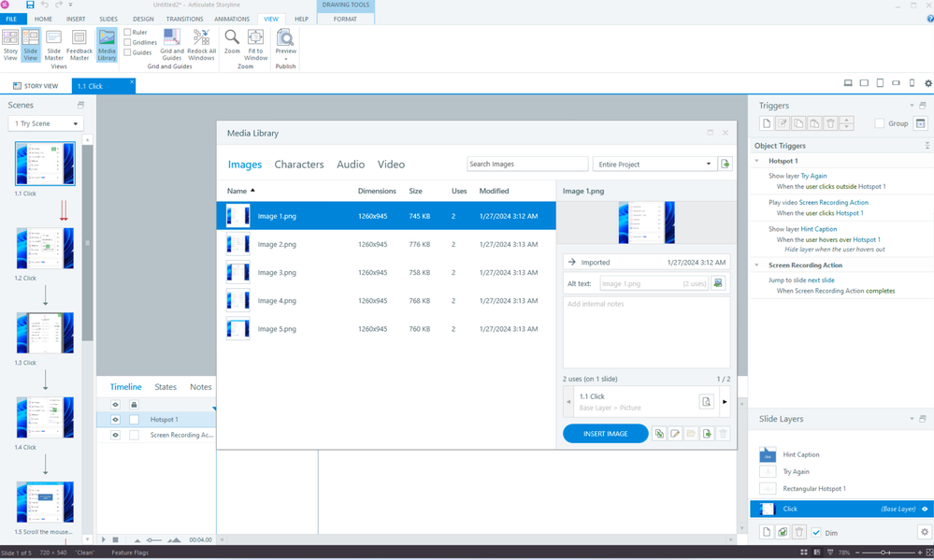Image resolution: width=934 pixels, height=560 pixels.
Task: Collapse the Hotspot 1 trigger group
Action: tap(758, 161)
